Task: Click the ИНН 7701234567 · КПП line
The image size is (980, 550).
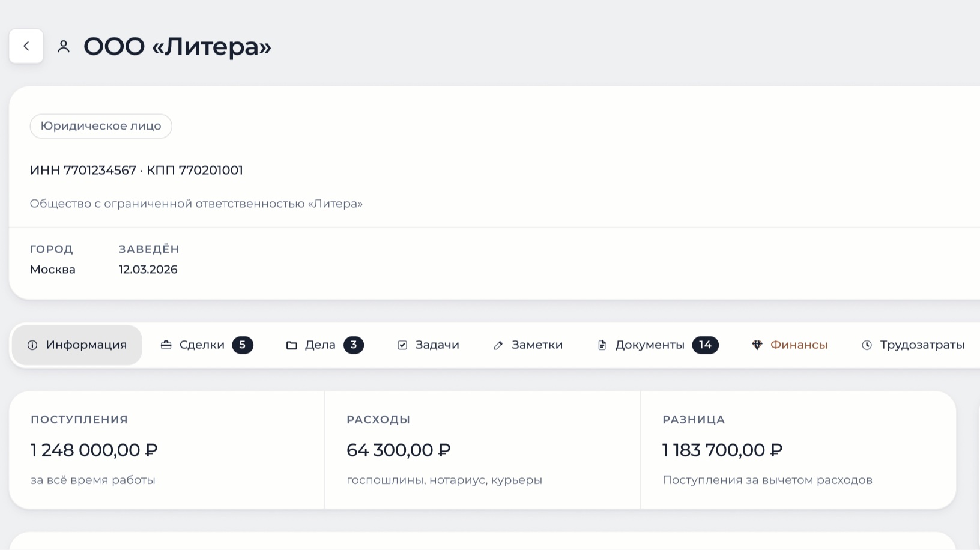Action: (x=136, y=171)
